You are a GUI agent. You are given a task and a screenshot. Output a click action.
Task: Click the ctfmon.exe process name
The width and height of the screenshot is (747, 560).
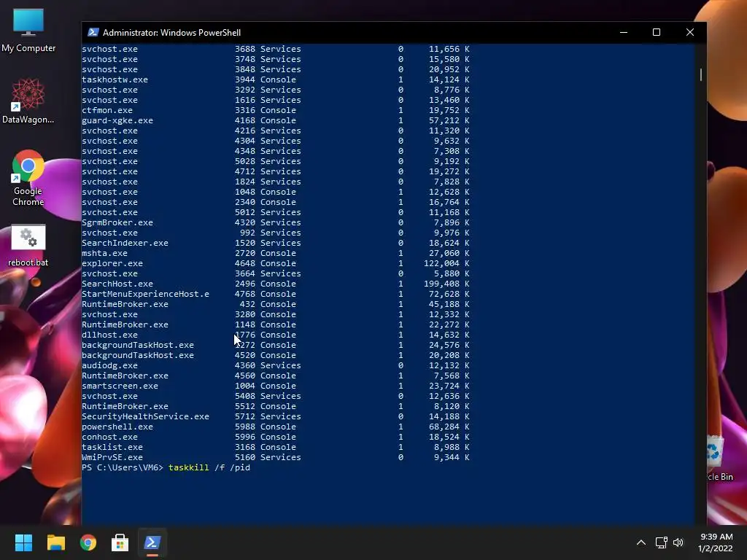(x=107, y=111)
